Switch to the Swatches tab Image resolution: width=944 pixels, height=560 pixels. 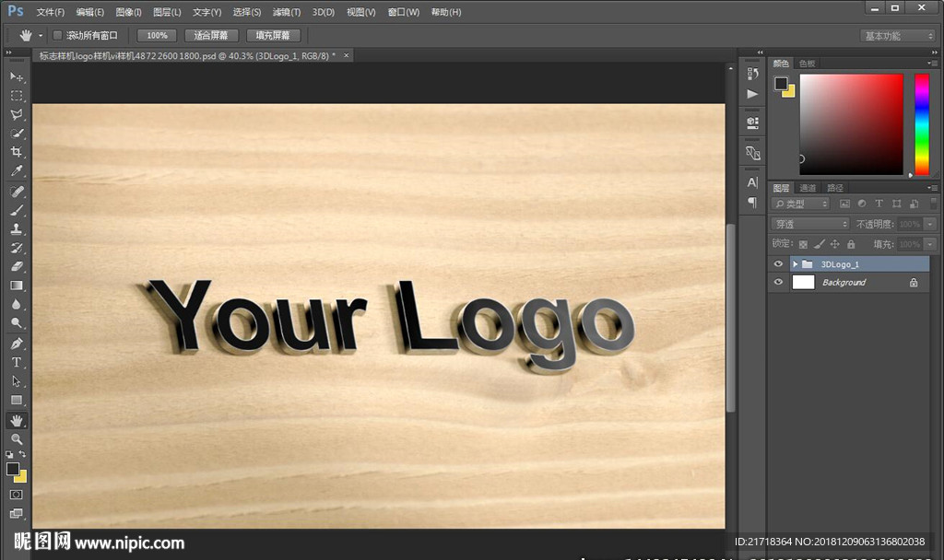808,64
